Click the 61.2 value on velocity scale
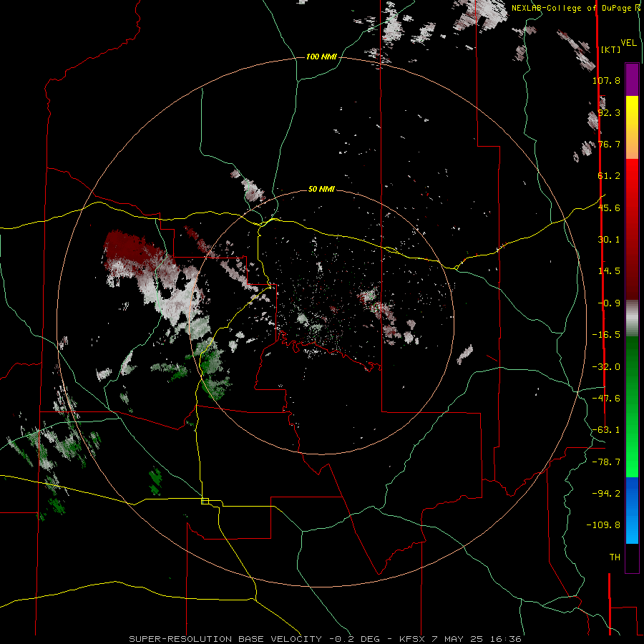This screenshot has width=644, height=644. (x=609, y=176)
